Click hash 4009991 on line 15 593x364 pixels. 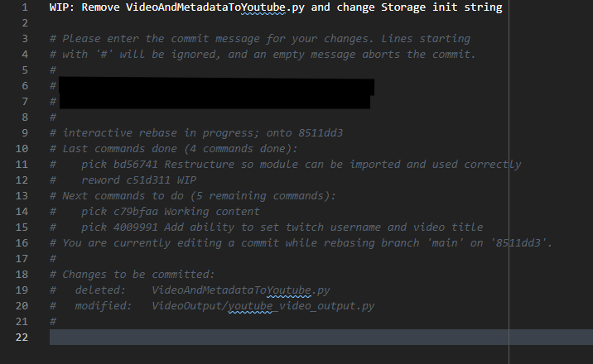tap(135, 227)
